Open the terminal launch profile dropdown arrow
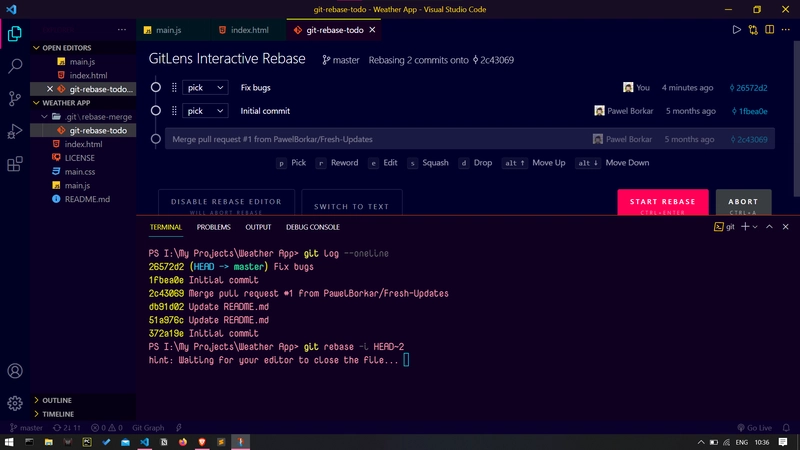Image resolution: width=800 pixels, height=450 pixels. coord(755,227)
